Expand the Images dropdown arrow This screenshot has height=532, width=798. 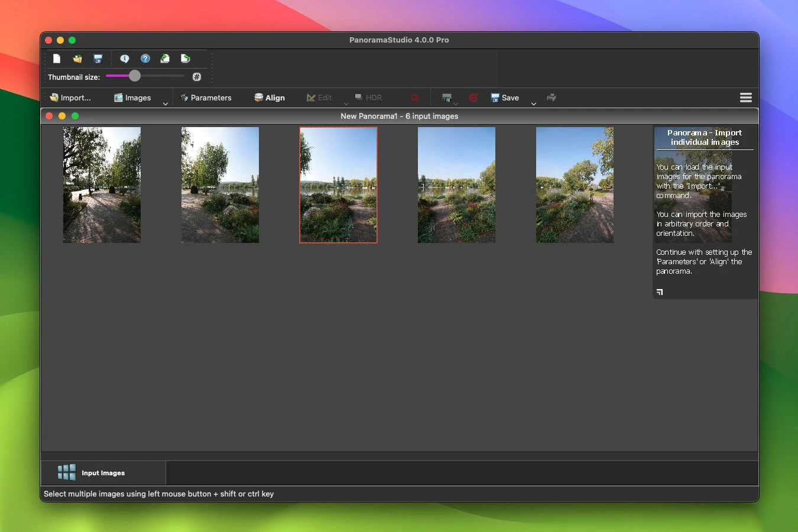tap(166, 104)
